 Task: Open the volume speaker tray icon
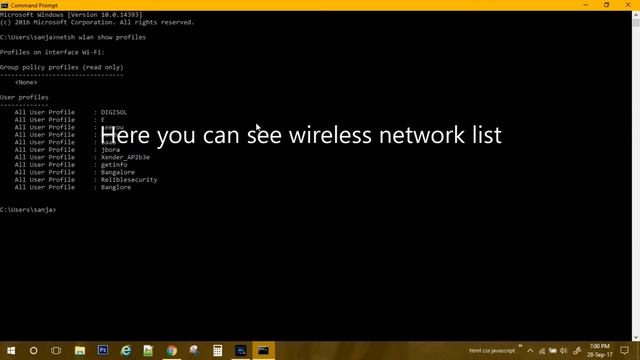[x=564, y=351]
